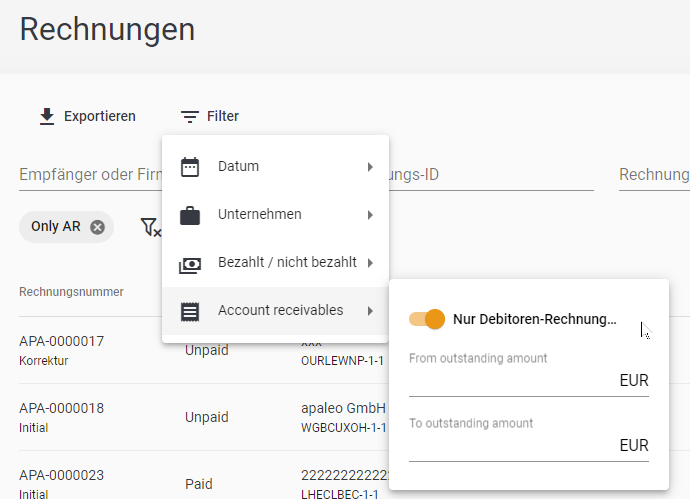Open the Unternehmen filter option
The width and height of the screenshot is (690, 499).
pos(275,215)
